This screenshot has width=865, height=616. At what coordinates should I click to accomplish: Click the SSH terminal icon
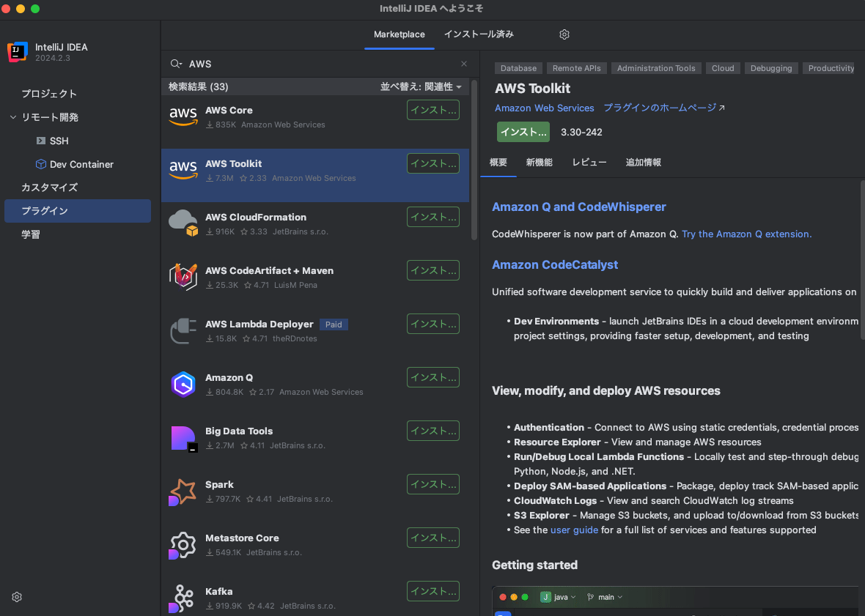[41, 141]
